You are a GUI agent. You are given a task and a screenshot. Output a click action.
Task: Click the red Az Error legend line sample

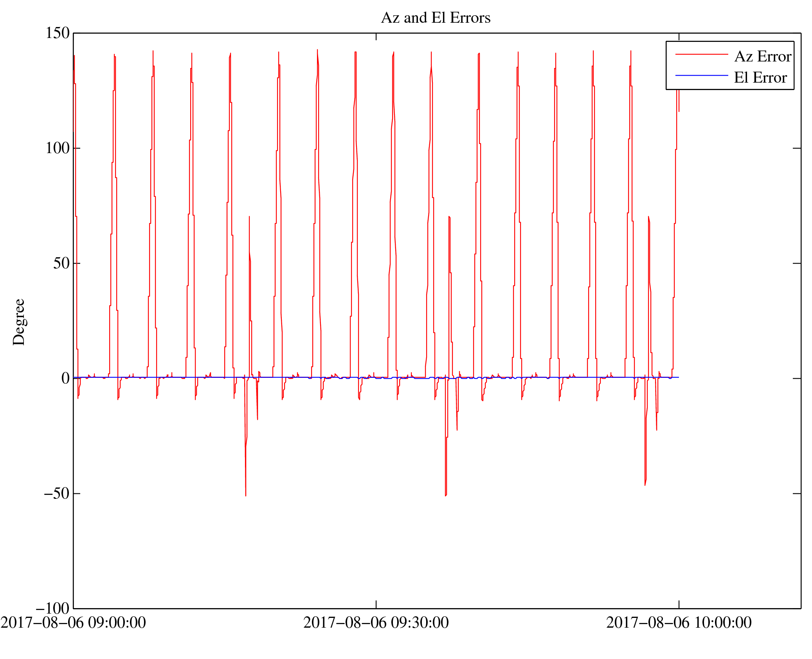[702, 54]
